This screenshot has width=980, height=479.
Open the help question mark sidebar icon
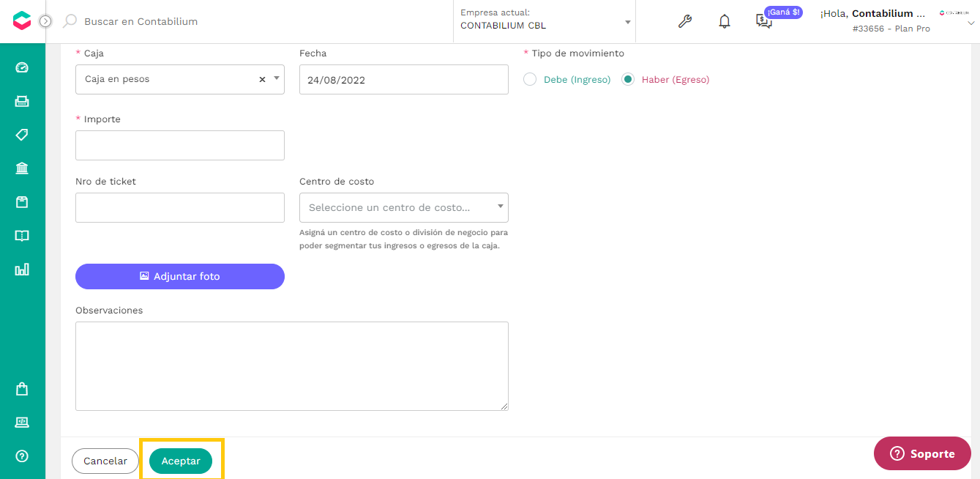pyautogui.click(x=22, y=456)
